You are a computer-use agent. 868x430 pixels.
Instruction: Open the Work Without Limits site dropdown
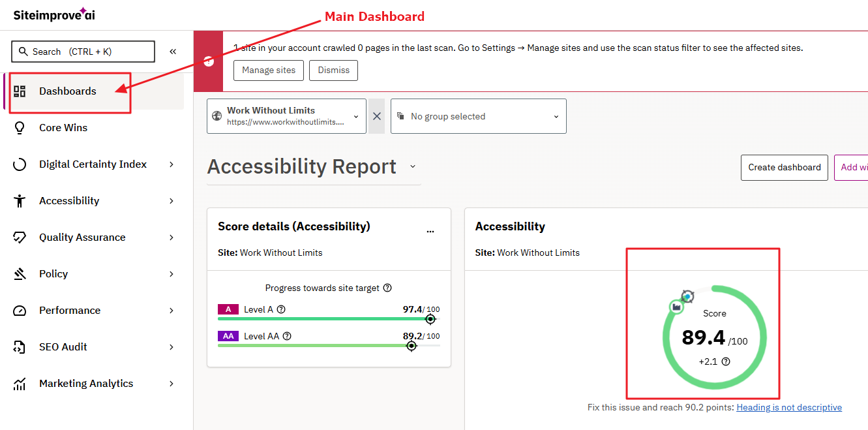(286, 116)
